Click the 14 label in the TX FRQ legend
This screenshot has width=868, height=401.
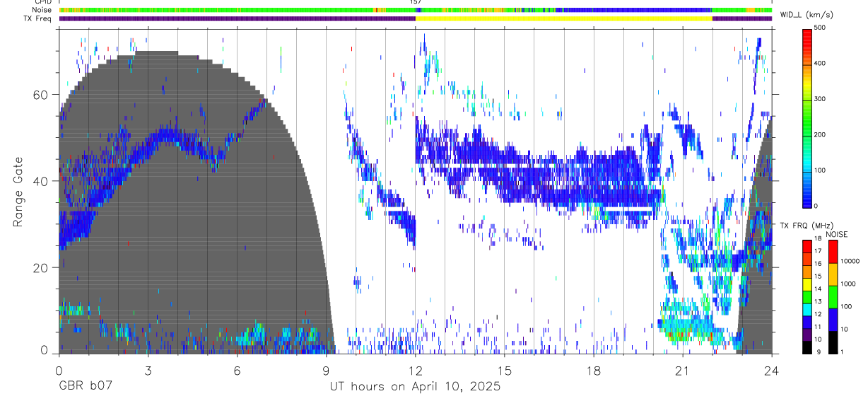817,289
